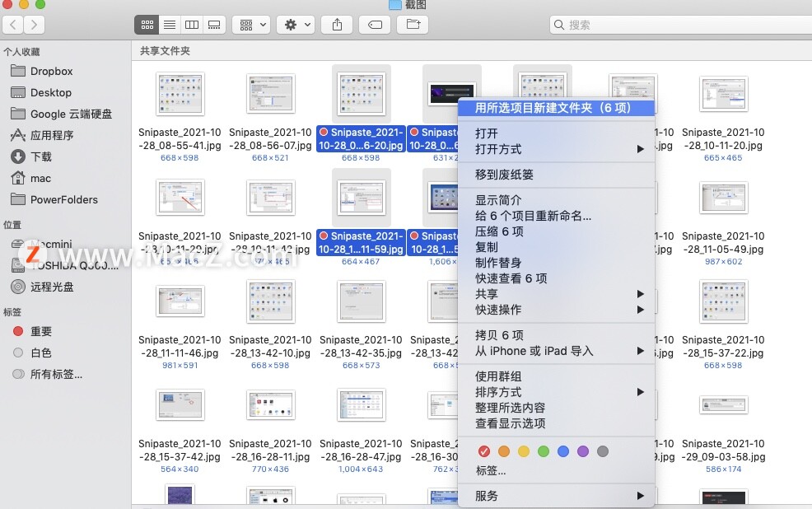
Task: Switch Finder to list view
Action: click(x=170, y=25)
